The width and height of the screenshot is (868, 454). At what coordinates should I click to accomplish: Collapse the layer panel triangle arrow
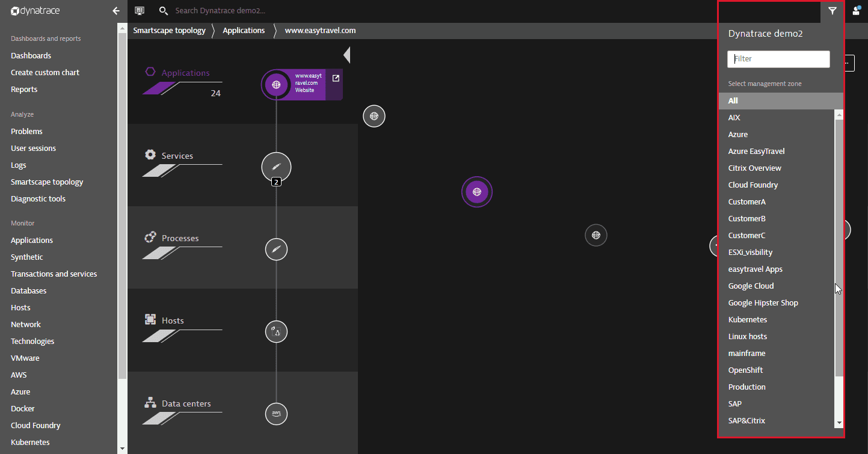coord(346,55)
